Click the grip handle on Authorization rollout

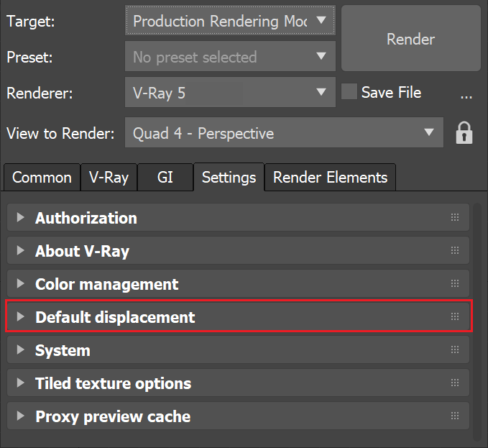click(x=454, y=218)
